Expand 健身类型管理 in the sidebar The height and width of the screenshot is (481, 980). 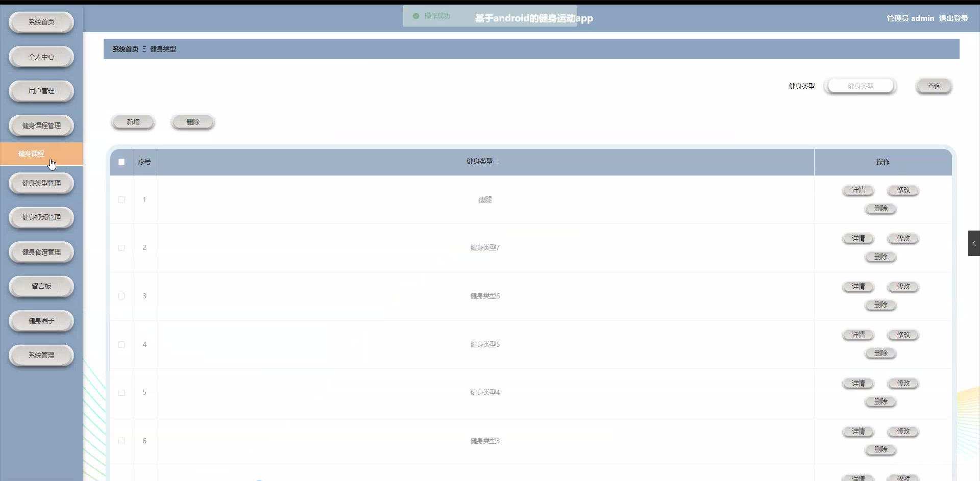(41, 183)
